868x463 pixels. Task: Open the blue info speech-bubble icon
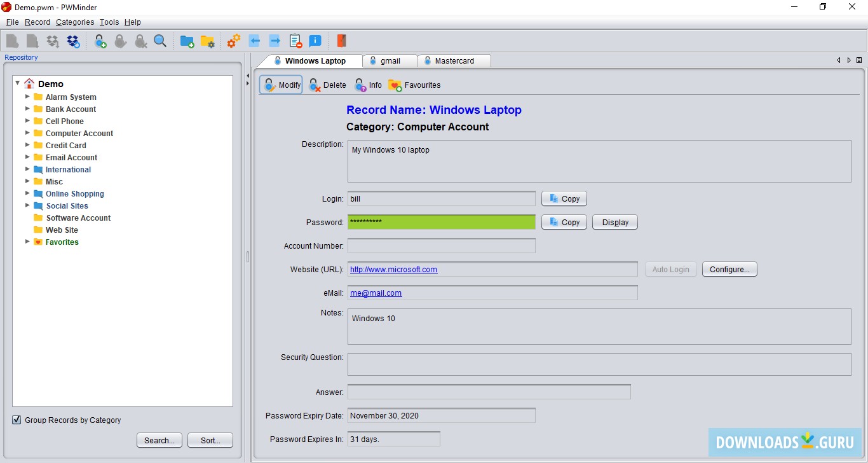[x=315, y=41]
